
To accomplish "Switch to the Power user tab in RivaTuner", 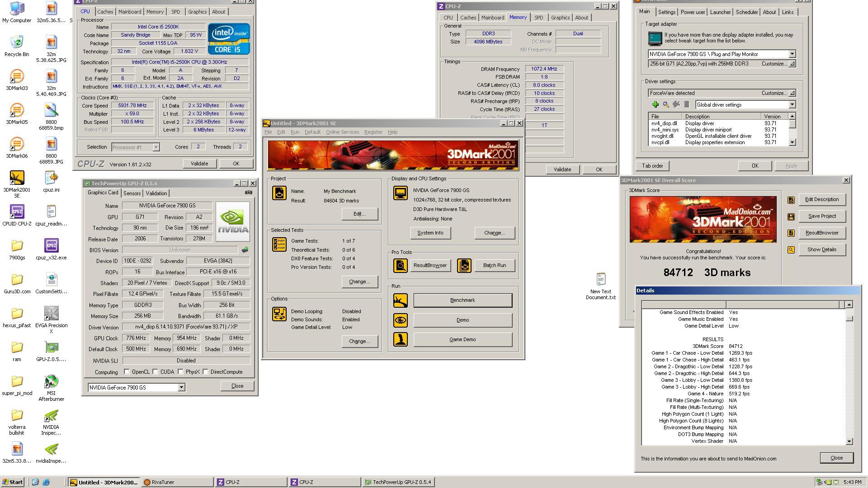I will [x=693, y=12].
